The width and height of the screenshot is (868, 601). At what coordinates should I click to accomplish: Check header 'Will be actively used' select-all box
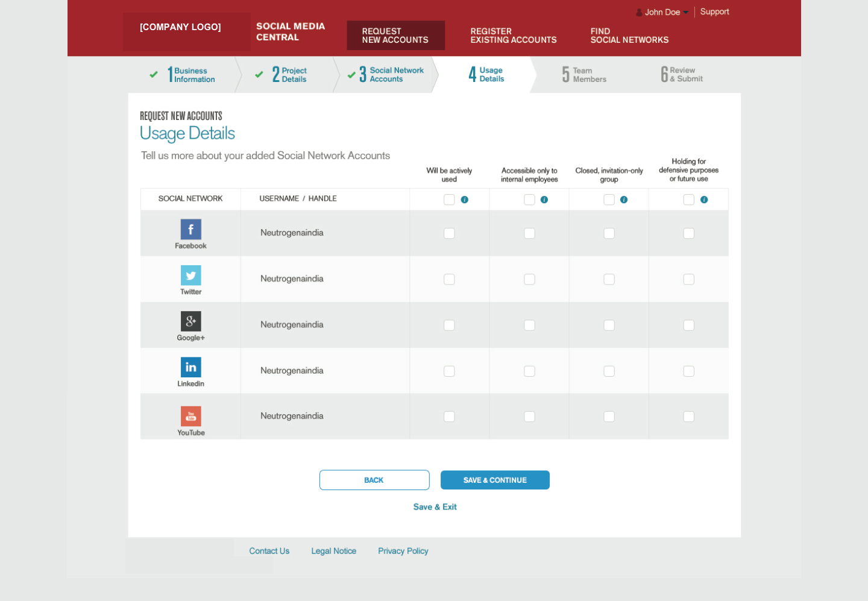tap(449, 200)
